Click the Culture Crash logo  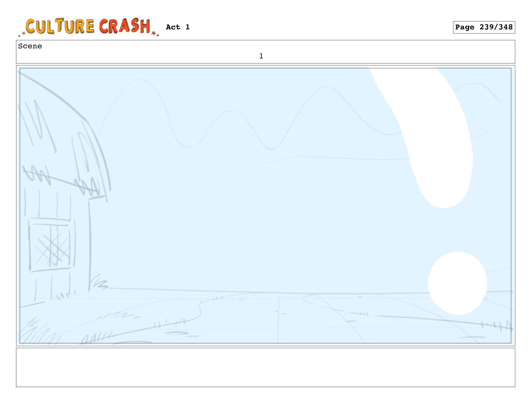click(x=89, y=27)
